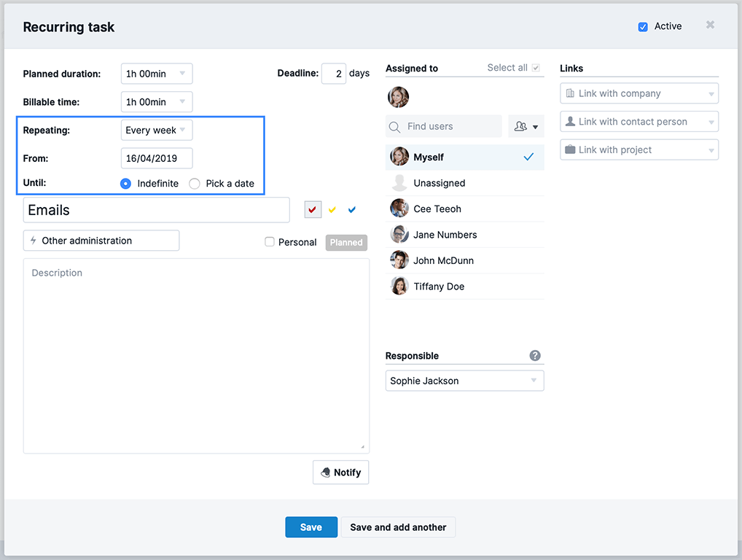Click the From date field

pos(157,158)
